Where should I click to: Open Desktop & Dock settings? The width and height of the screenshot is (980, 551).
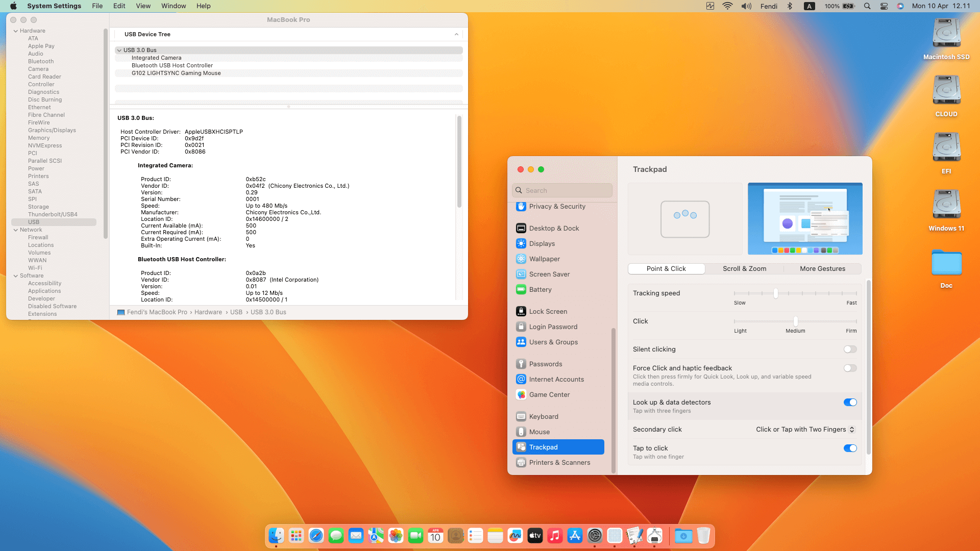[x=558, y=228]
